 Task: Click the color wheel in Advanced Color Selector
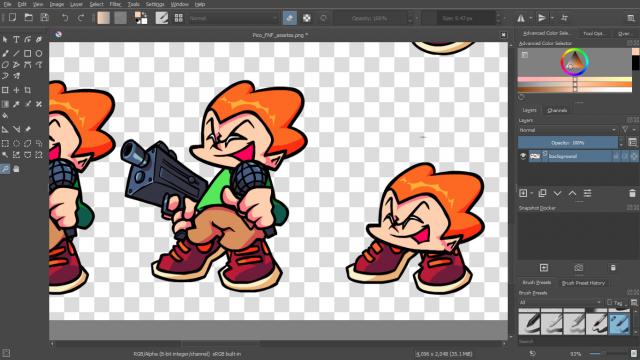[574, 62]
